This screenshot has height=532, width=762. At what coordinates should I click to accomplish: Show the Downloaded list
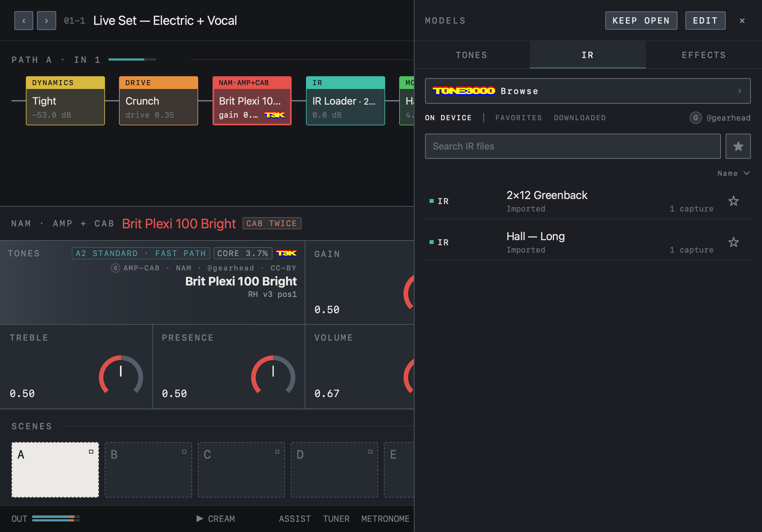(580, 118)
